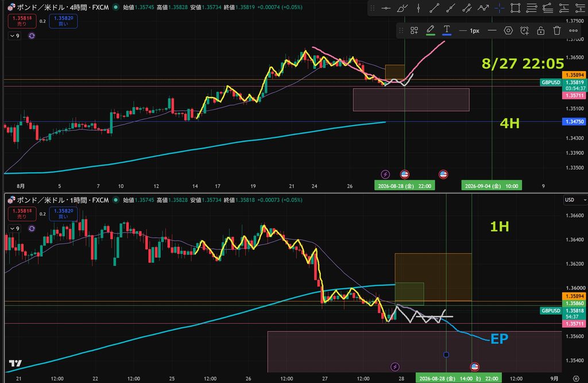Select the 4H text label annotation
Screen dimensions: 588x383
click(x=510, y=123)
